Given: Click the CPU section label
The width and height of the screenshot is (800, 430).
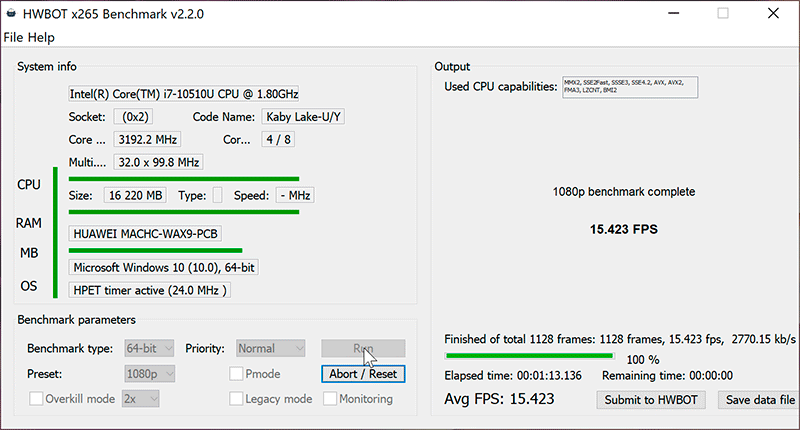Looking at the screenshot, I should click(x=29, y=185).
